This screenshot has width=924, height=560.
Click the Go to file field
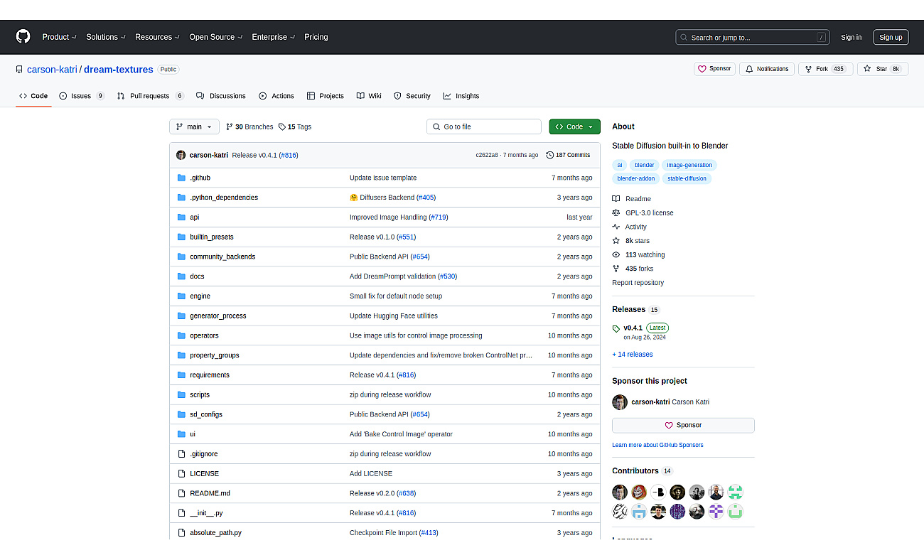484,126
